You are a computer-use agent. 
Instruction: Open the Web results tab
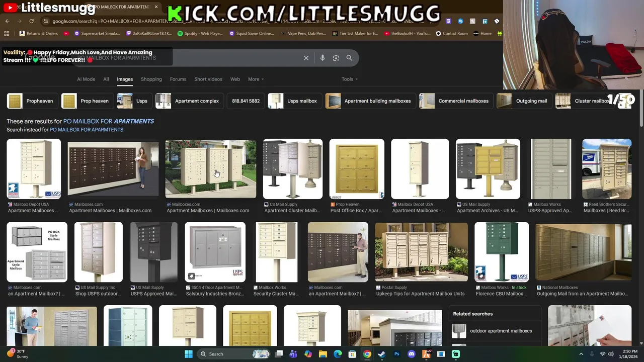click(235, 79)
